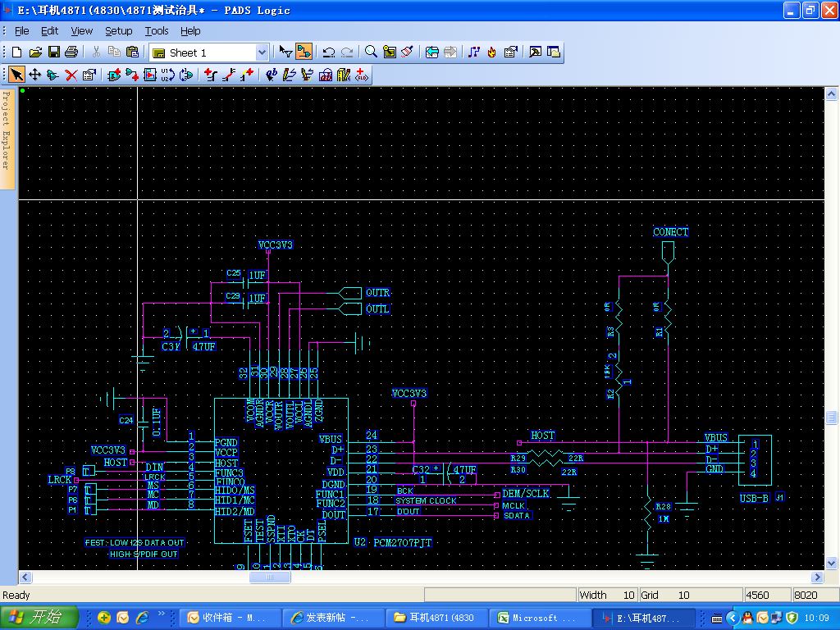
Task: Open the Setup menu
Action: (x=118, y=31)
